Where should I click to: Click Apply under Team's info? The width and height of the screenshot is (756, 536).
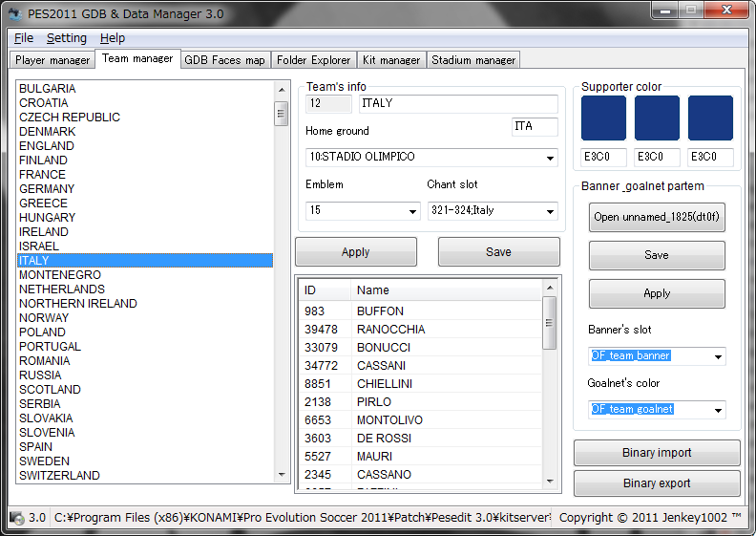[x=356, y=252]
